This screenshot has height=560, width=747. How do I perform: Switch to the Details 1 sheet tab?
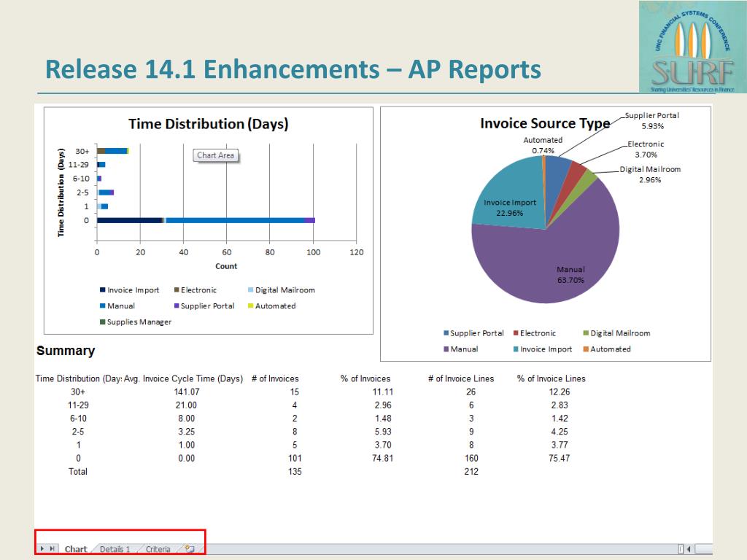tap(115, 549)
